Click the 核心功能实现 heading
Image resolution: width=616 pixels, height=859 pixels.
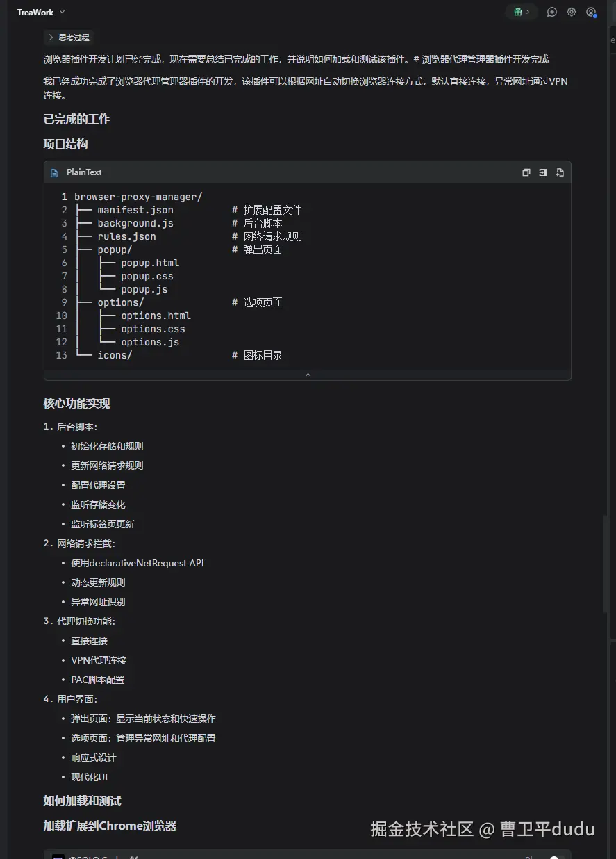click(x=76, y=404)
